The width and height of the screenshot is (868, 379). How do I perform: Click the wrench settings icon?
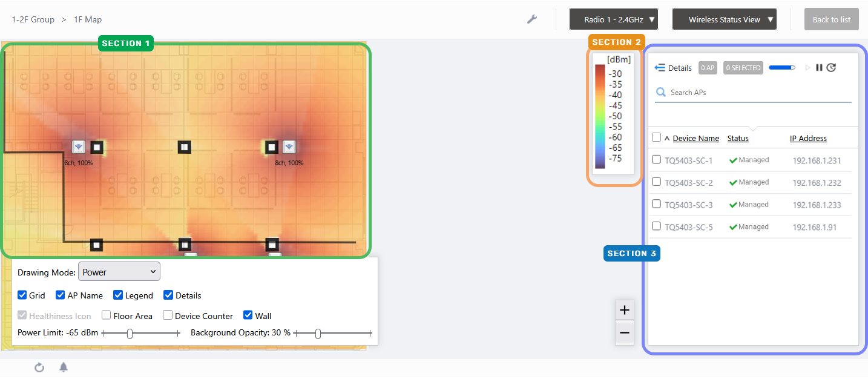(x=532, y=19)
